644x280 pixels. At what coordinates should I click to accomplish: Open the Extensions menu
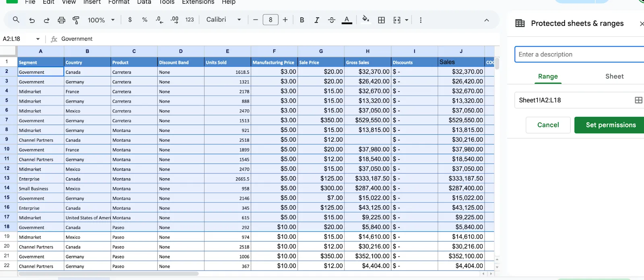click(x=198, y=2)
